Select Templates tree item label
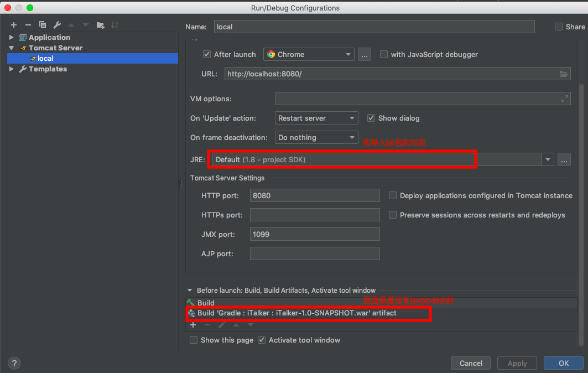Image resolution: width=588 pixels, height=373 pixels. point(48,69)
